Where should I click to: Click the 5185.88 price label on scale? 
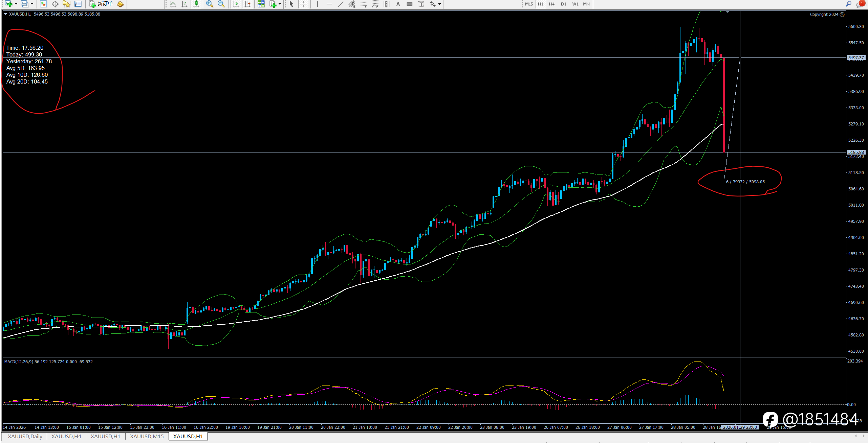click(856, 152)
